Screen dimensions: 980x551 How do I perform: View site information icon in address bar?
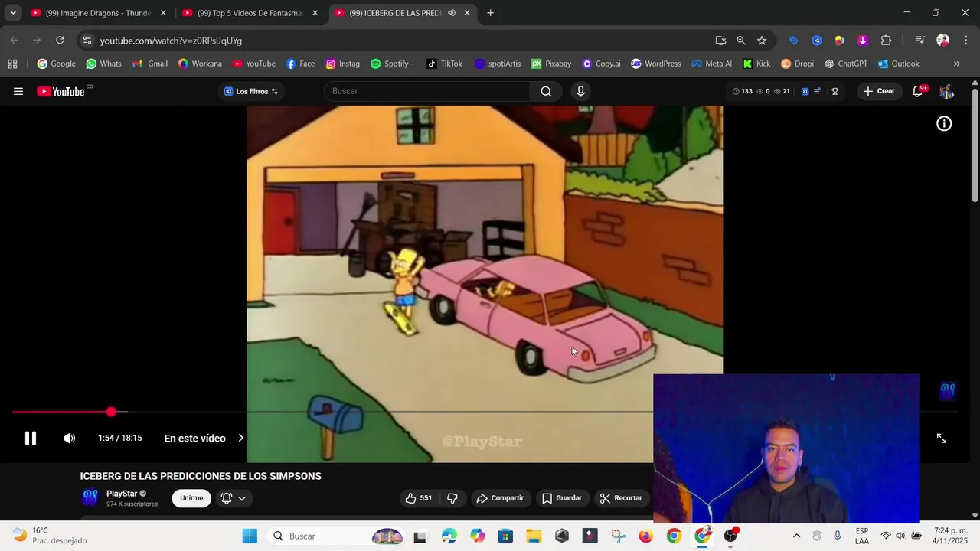click(x=87, y=41)
